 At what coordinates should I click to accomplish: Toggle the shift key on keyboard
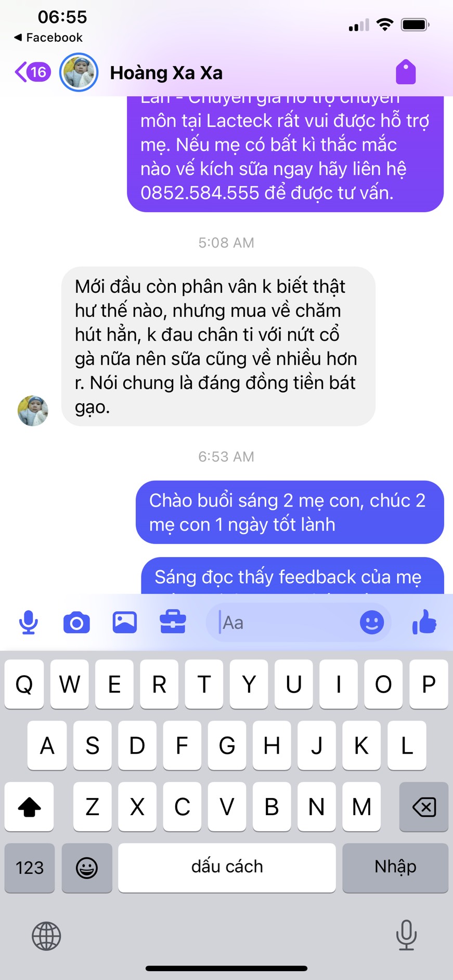tap(29, 807)
